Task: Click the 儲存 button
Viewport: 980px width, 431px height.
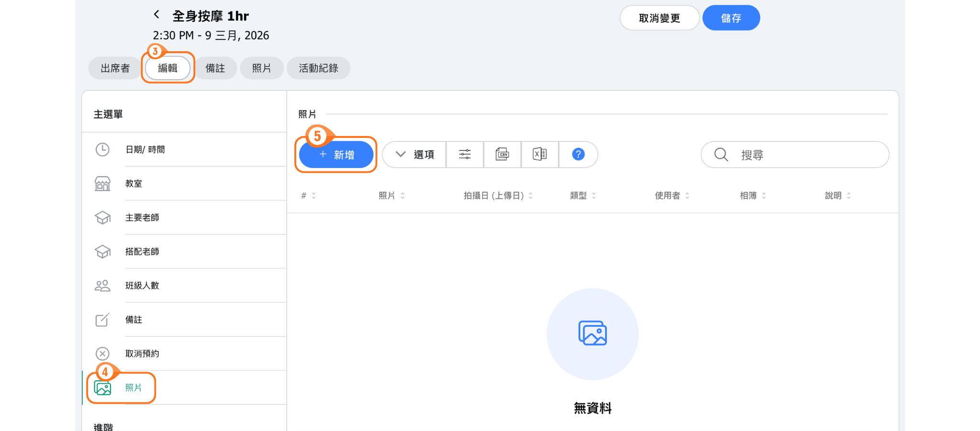Action: pos(731,18)
